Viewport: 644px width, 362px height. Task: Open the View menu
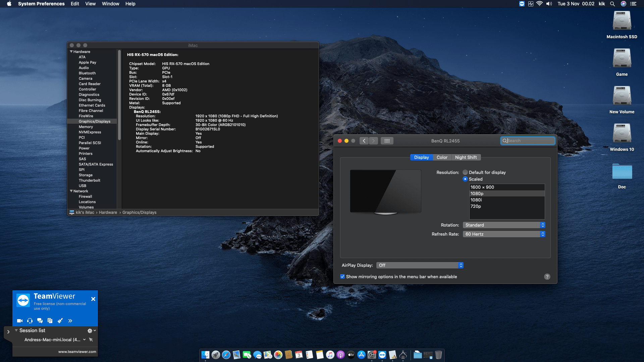(x=90, y=4)
